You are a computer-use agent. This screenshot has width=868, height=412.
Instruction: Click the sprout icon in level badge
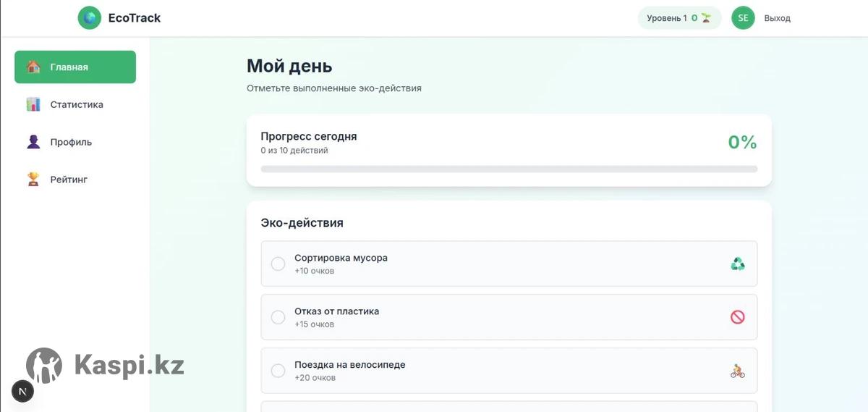tap(707, 18)
